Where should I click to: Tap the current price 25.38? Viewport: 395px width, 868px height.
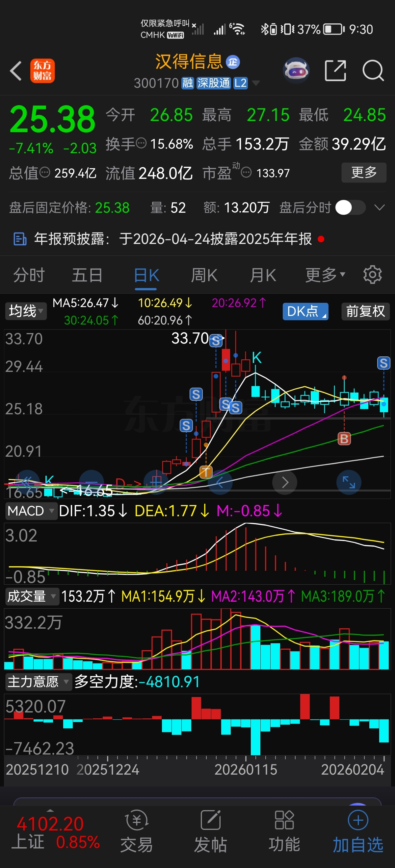53,119
